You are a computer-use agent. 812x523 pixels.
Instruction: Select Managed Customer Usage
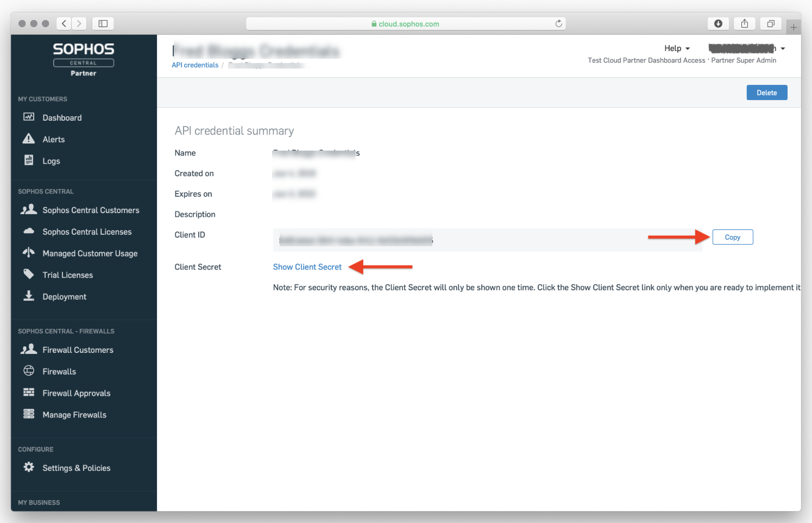[x=90, y=254]
